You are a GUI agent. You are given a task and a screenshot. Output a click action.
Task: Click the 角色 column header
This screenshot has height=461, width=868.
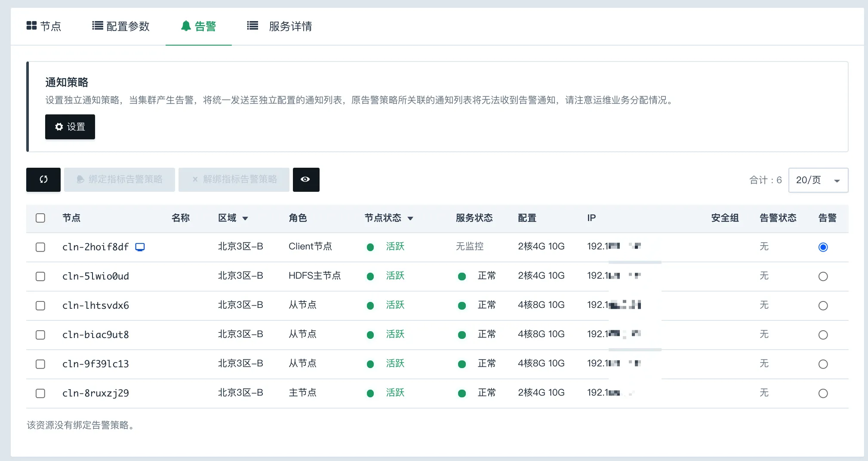[298, 218]
